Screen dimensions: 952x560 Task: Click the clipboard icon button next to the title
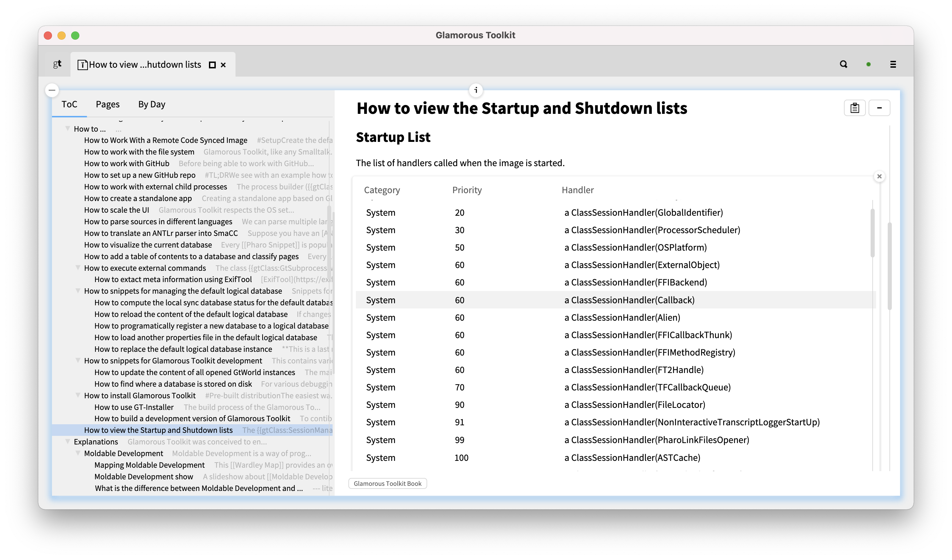(x=855, y=108)
